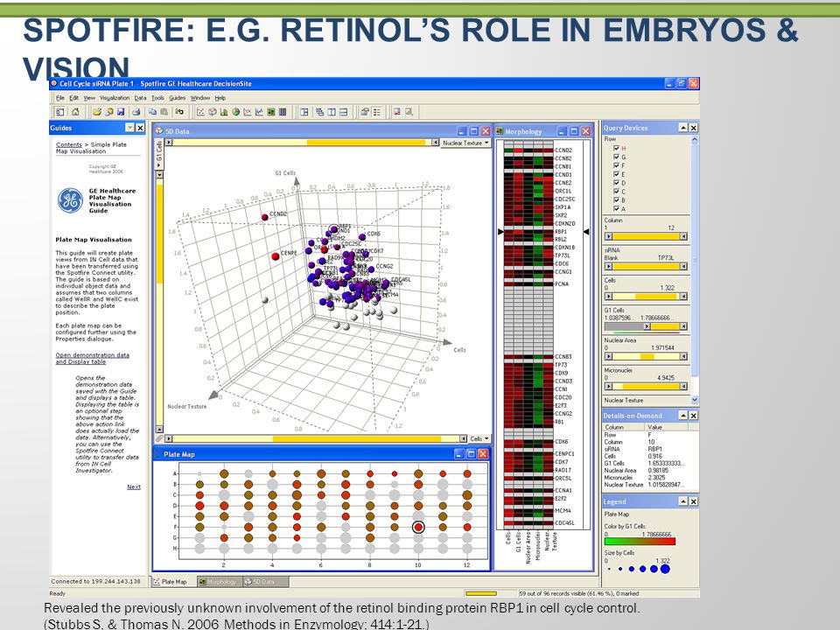Switch to the 5D Data bottom tab
Image resolution: width=840 pixels, height=630 pixels.
click(264, 582)
